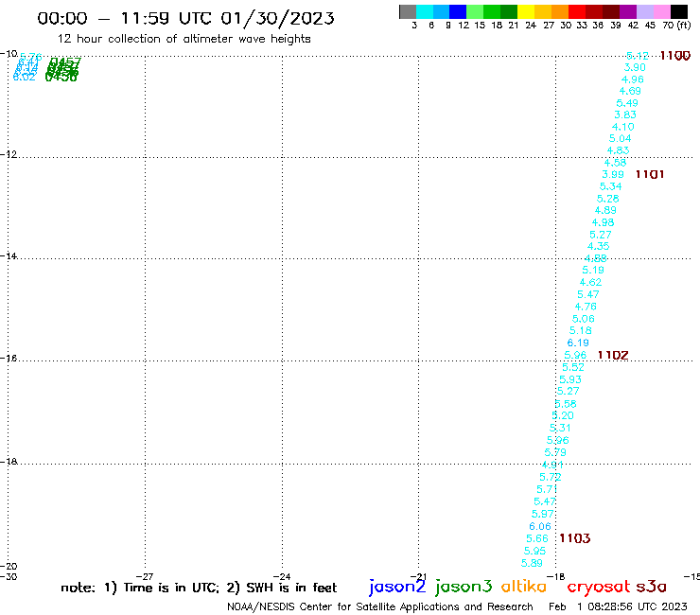Click note 'Time is in UTC; SWH is in feet'
Image resolution: width=700 pixels, height=615 pixels.
point(199,588)
